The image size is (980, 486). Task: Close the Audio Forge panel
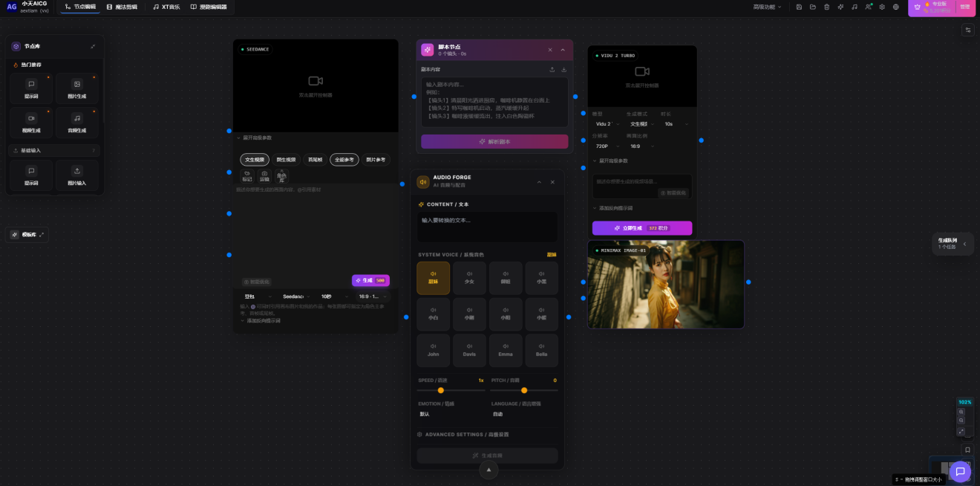(552, 181)
